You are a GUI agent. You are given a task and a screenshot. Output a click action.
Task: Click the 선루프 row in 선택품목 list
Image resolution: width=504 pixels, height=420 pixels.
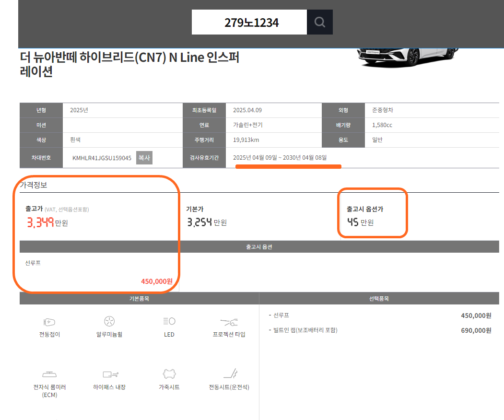click(380, 315)
